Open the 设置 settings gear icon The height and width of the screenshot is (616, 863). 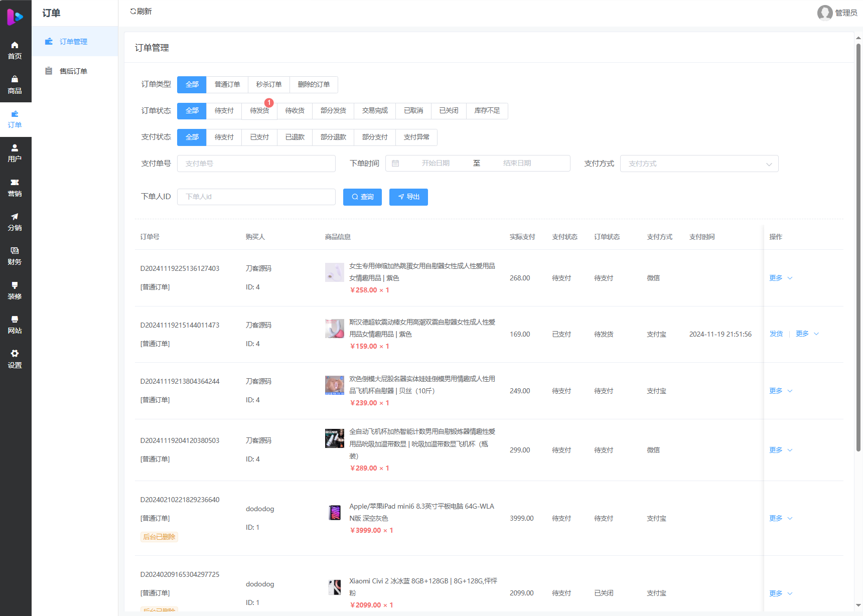pyautogui.click(x=15, y=354)
